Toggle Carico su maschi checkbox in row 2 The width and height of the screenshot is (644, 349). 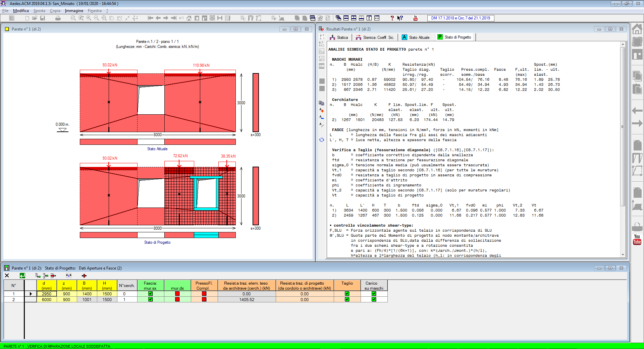(374, 299)
